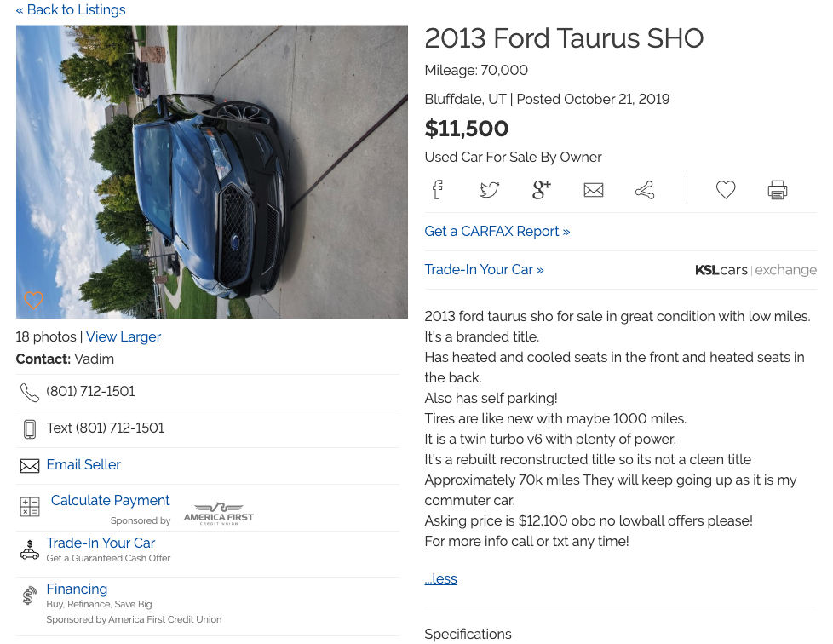Share listing on Google Plus icon
This screenshot has height=644, width=833.
[542, 190]
